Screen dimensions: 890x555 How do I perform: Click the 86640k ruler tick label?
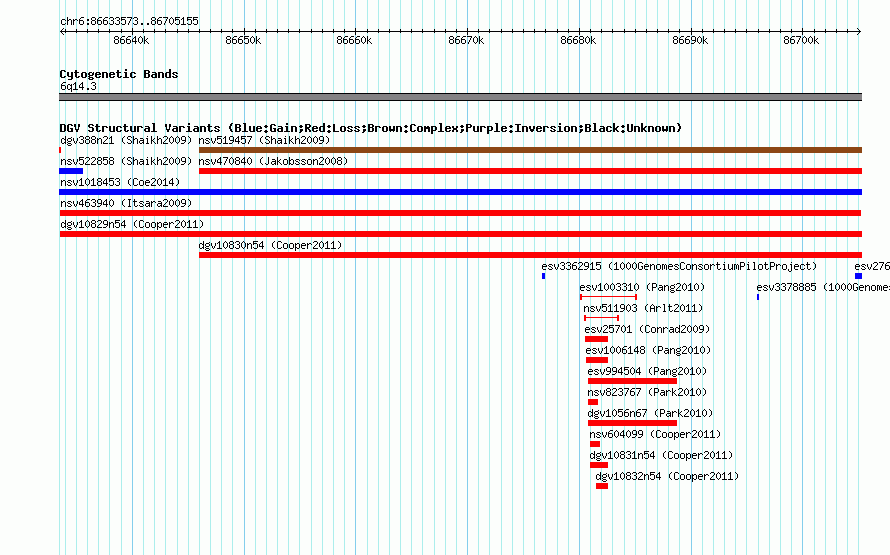pos(131,40)
